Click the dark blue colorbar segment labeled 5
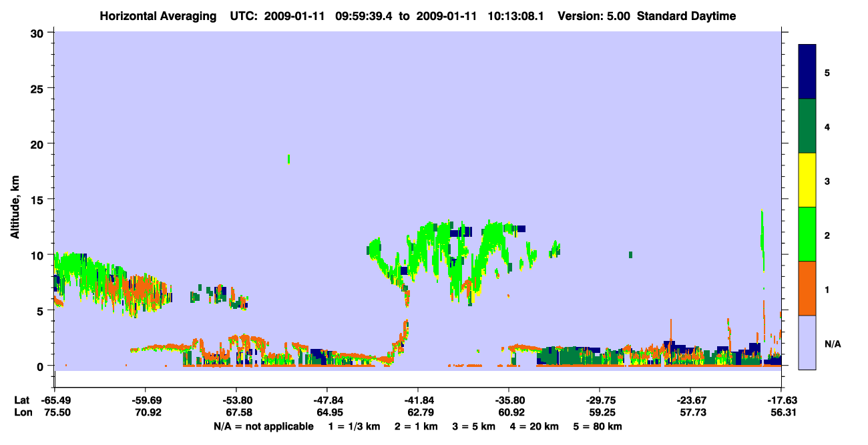Screen dimensions: 868x445 click(807, 72)
